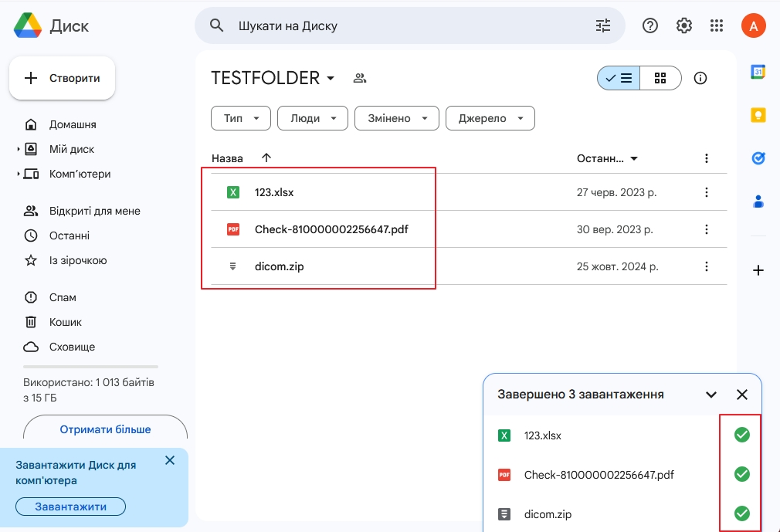
Task: Click the magnifier search icon
Action: [x=216, y=25]
